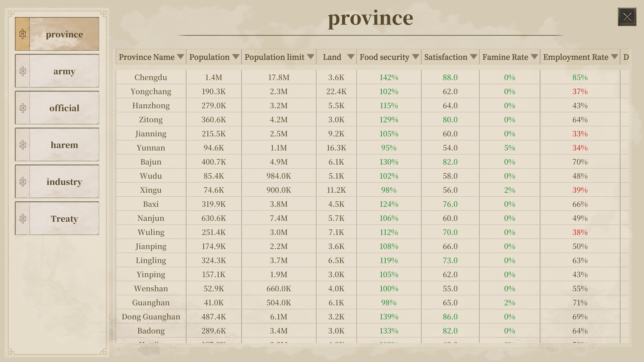This screenshot has height=362, width=644.
Task: Click the knot icon beside harem tab
Action: click(22, 145)
